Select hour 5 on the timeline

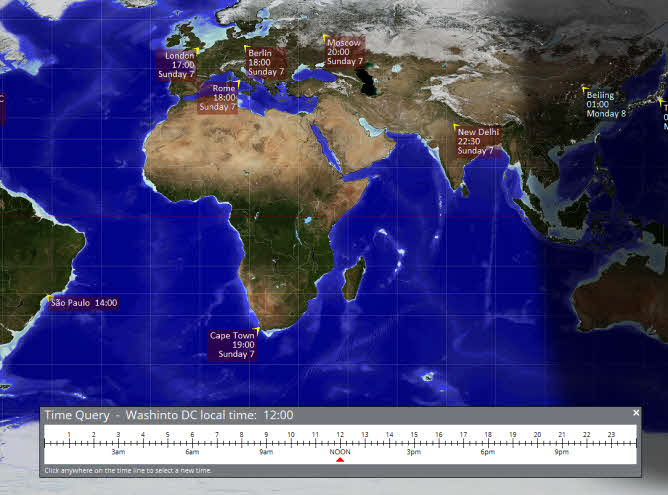(168, 435)
